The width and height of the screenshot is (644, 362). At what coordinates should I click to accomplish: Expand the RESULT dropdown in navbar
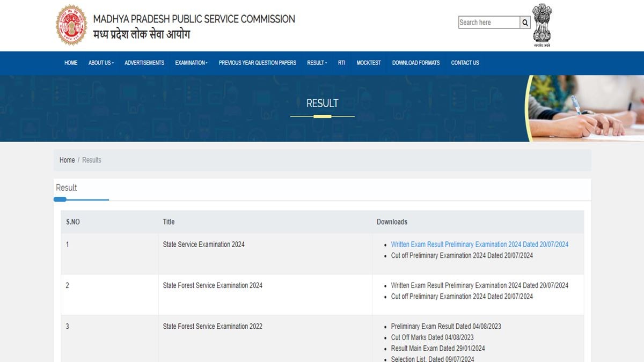[317, 63]
